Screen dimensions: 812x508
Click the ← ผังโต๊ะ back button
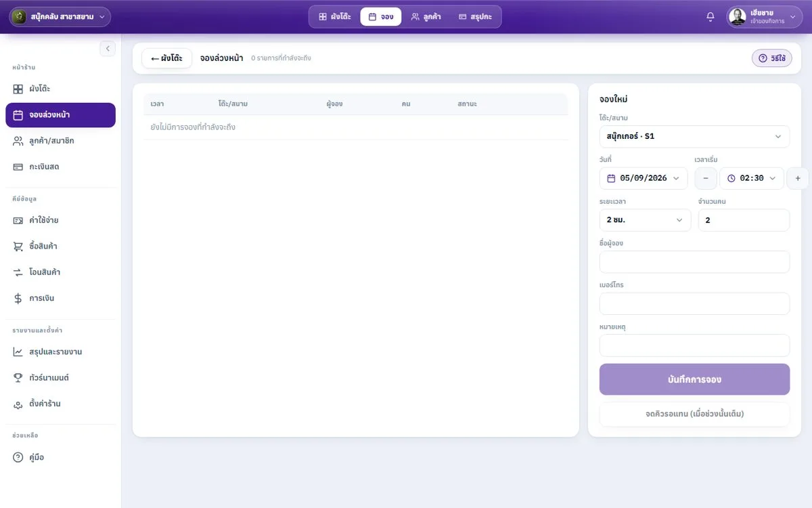(166, 58)
